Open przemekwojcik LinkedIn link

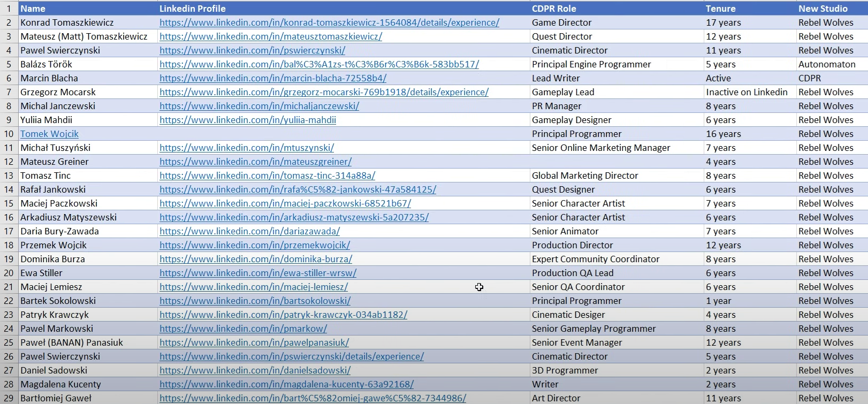tap(255, 245)
